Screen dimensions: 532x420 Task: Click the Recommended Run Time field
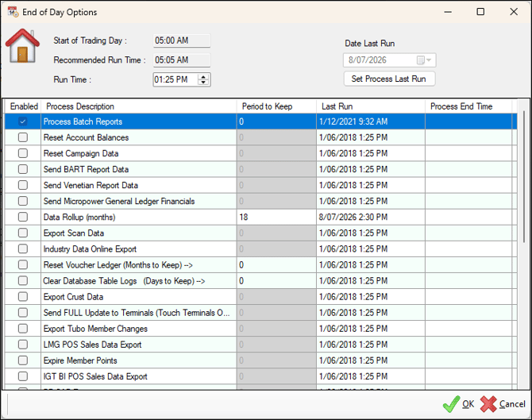(x=182, y=60)
